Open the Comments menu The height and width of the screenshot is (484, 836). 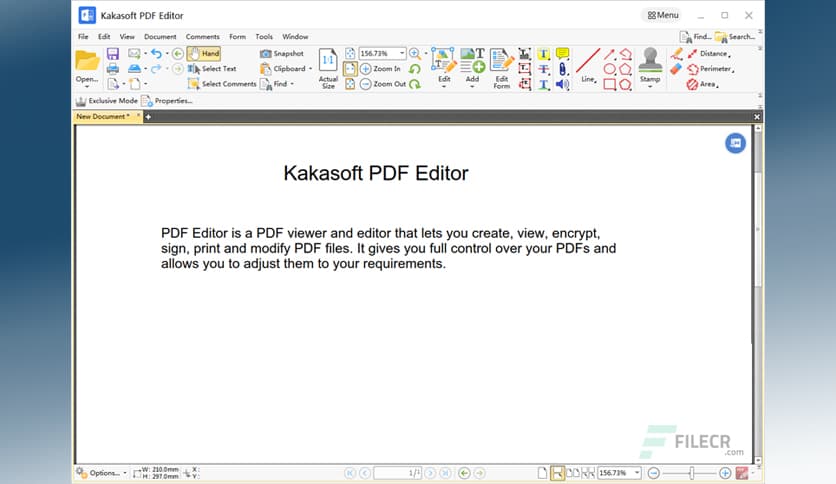[x=203, y=37]
